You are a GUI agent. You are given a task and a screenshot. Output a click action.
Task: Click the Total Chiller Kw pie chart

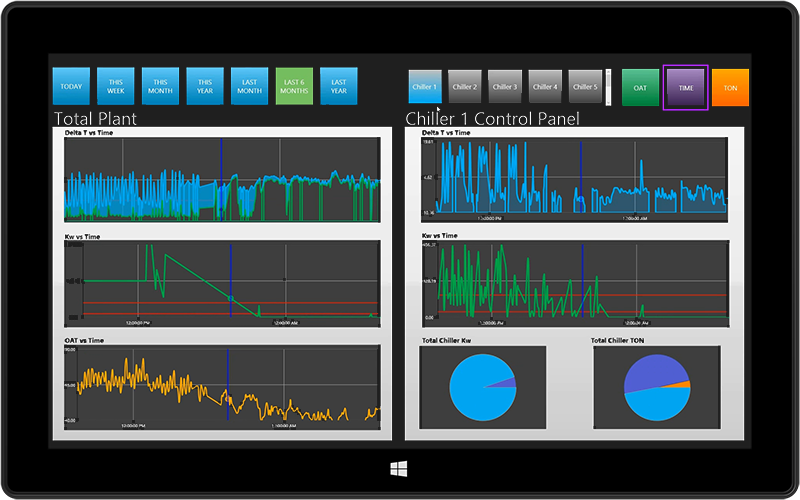[x=483, y=388]
